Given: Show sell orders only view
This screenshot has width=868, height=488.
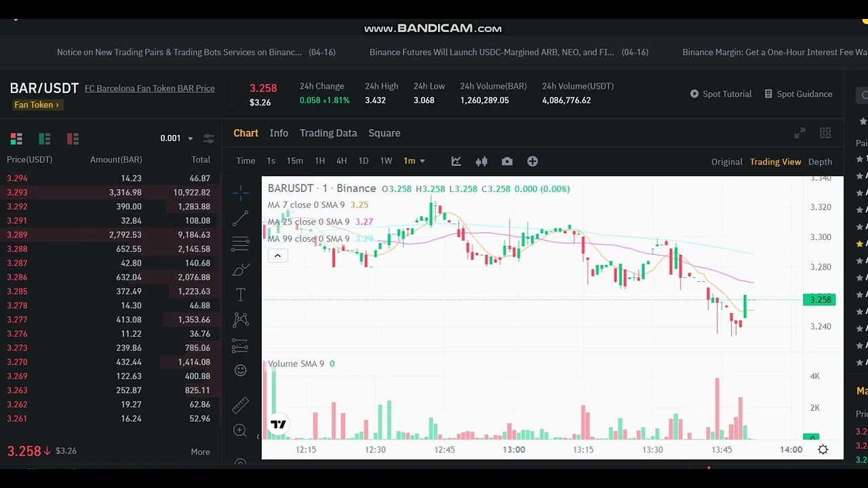Looking at the screenshot, I should point(73,139).
